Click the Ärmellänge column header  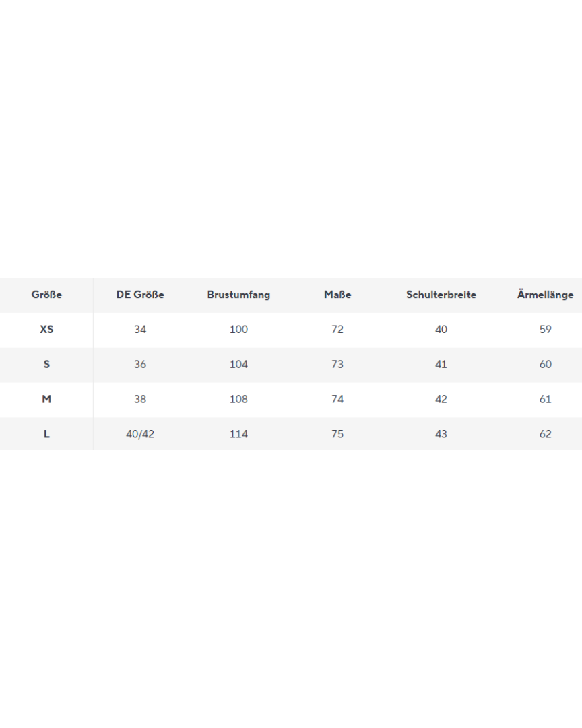[545, 295]
